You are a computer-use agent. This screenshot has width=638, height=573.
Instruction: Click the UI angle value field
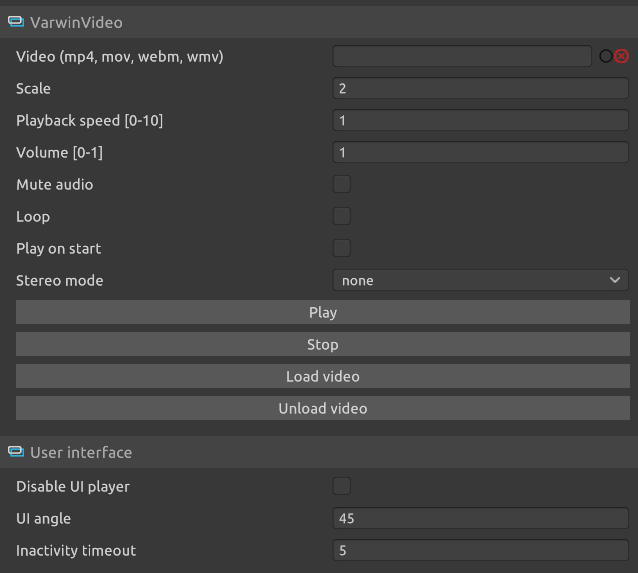pos(480,519)
